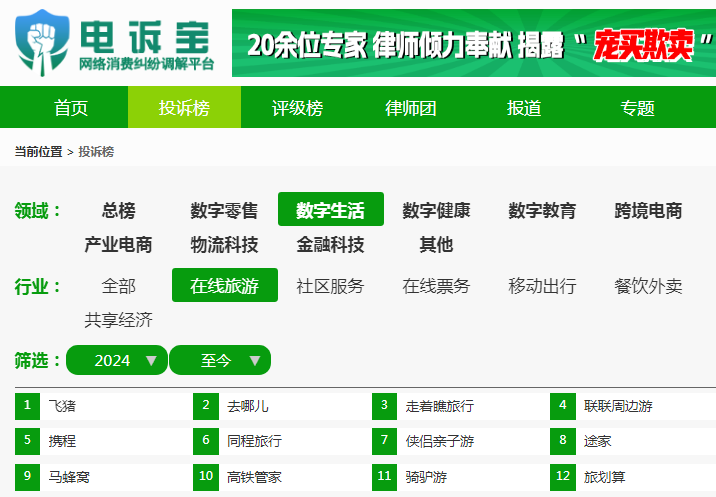Pick the 跨境电商 domain filter
The height and width of the screenshot is (497, 716).
pyautogui.click(x=648, y=210)
